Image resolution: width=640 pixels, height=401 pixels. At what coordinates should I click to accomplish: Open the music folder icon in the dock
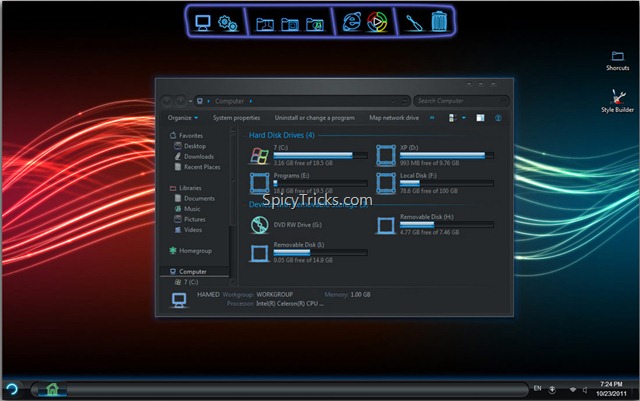[315, 25]
